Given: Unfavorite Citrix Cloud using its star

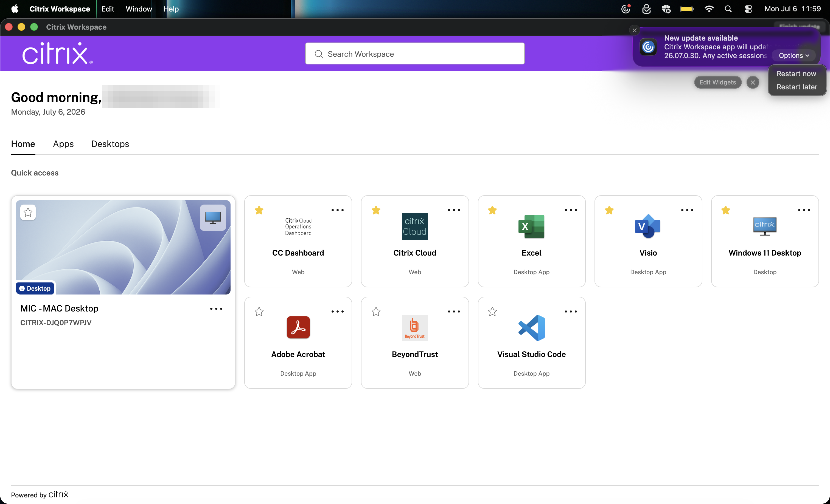Looking at the screenshot, I should (x=376, y=210).
